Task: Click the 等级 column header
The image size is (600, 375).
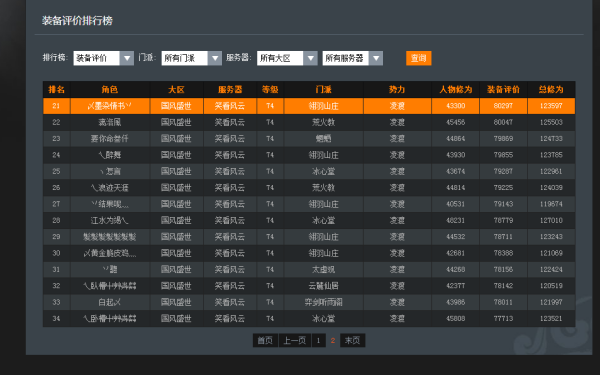Action: (270, 90)
